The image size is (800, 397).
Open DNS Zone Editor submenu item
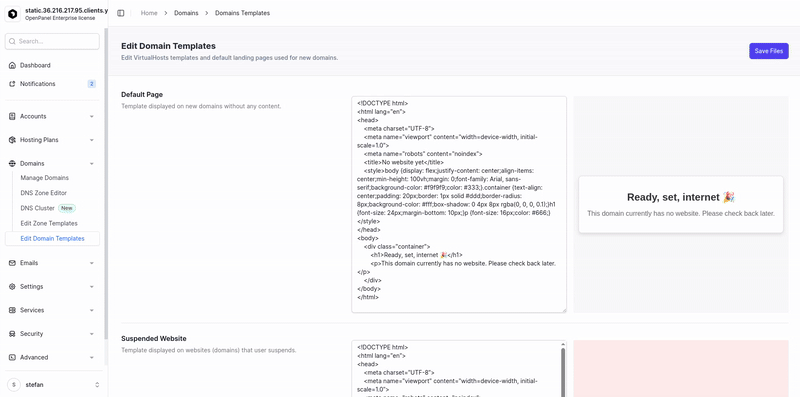[43, 193]
